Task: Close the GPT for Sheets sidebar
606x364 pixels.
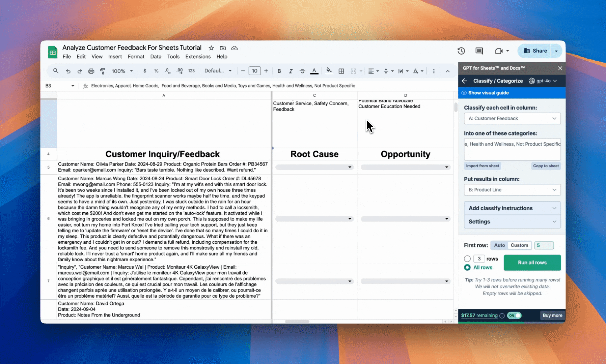Action: point(560,68)
